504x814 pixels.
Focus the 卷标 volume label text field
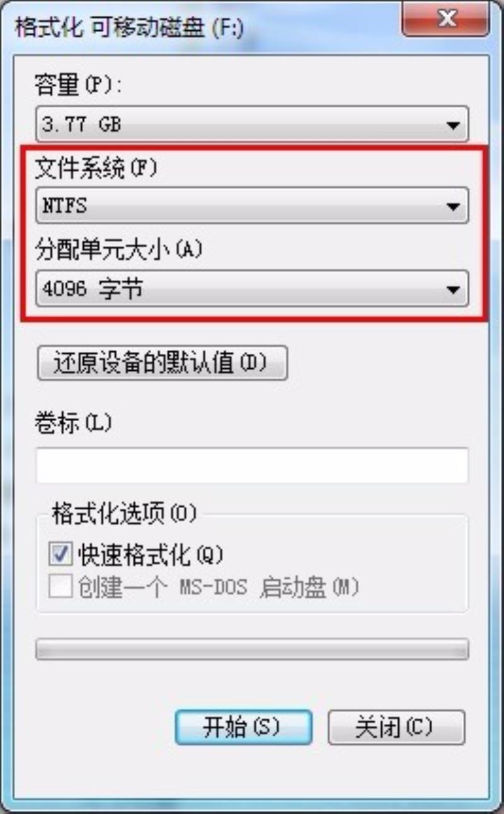pos(252,465)
